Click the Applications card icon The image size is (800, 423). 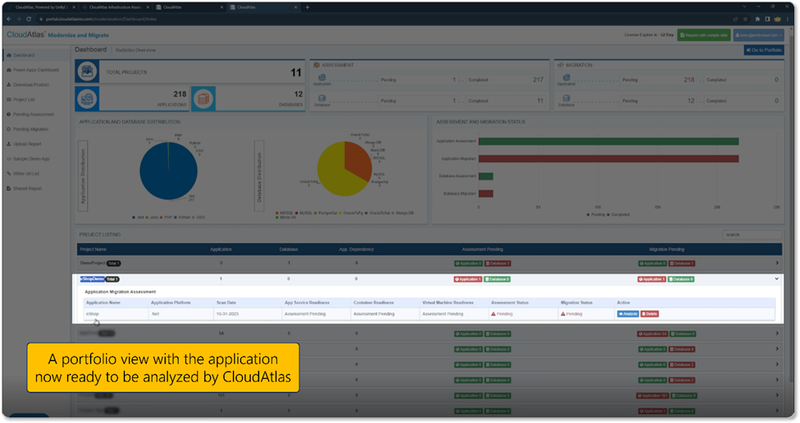pyautogui.click(x=87, y=99)
